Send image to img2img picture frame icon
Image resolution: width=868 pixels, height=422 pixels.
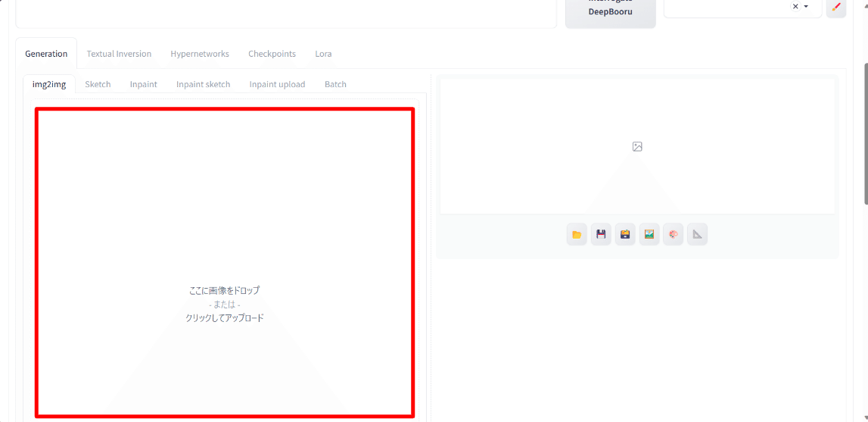649,235
